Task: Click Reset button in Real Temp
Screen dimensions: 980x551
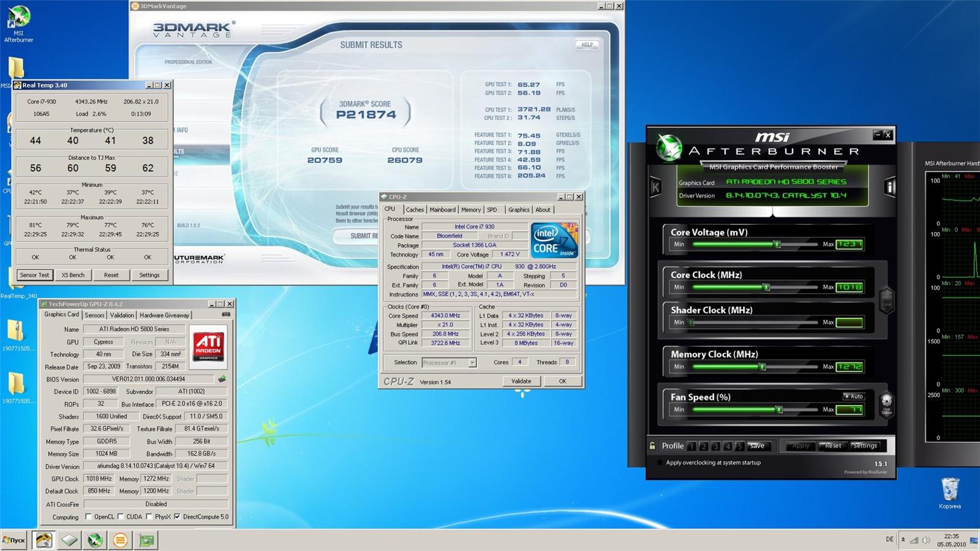Action: tap(111, 275)
